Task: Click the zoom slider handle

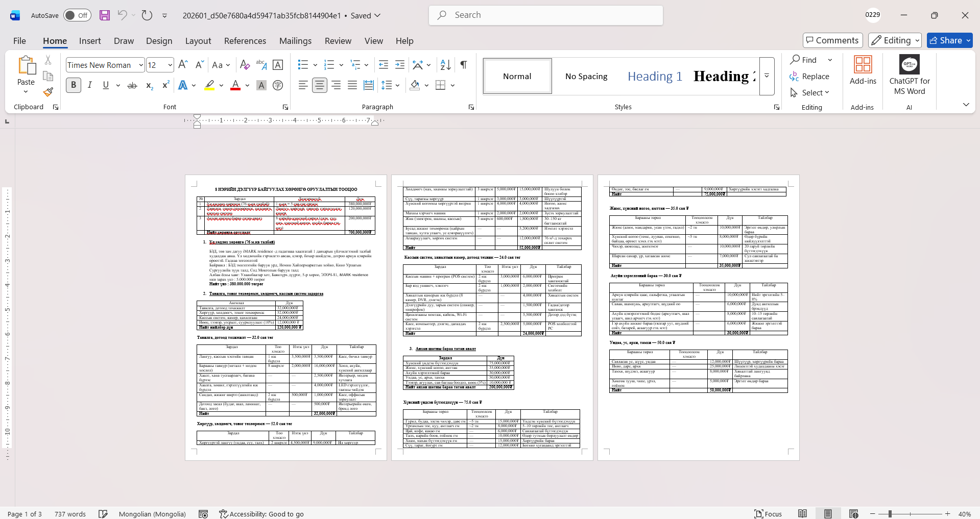Action: 890,514
